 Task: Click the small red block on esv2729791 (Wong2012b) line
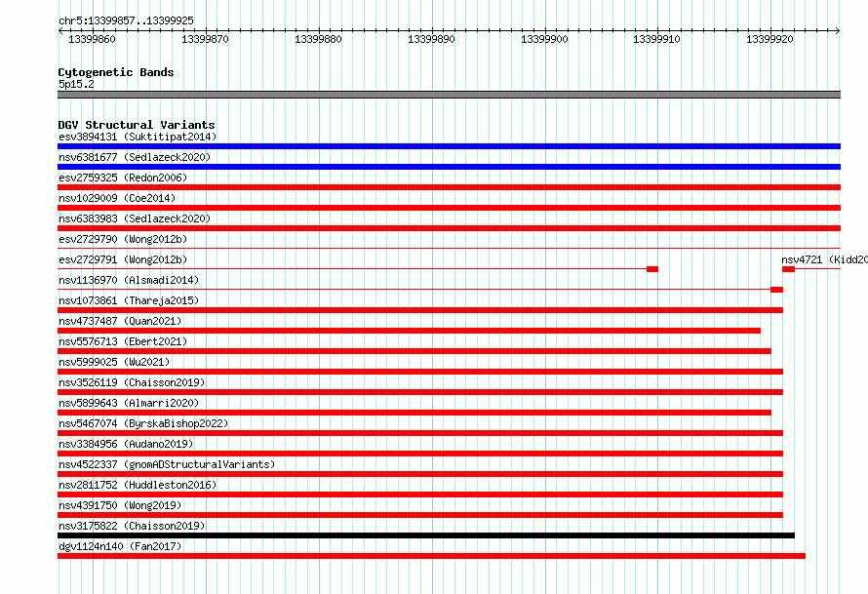(652, 269)
